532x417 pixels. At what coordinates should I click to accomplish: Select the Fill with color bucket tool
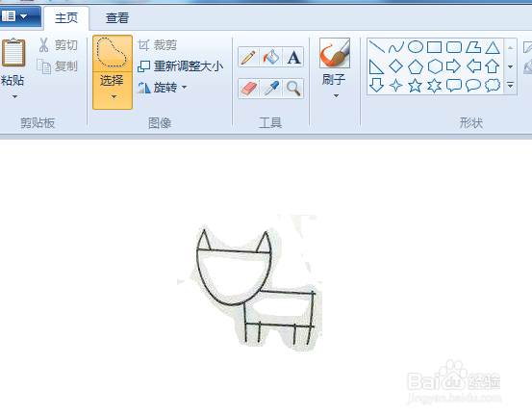270,57
